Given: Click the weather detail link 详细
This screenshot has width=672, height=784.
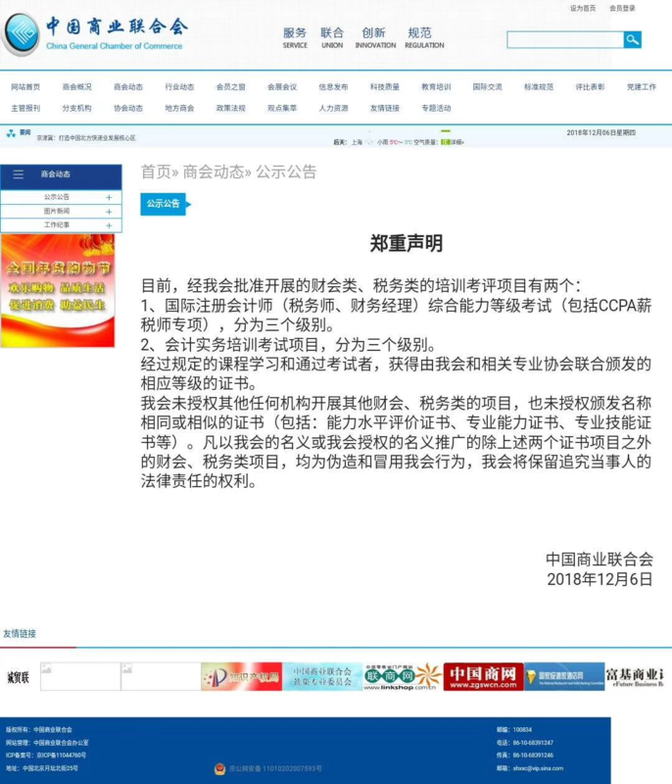Looking at the screenshot, I should [456, 142].
